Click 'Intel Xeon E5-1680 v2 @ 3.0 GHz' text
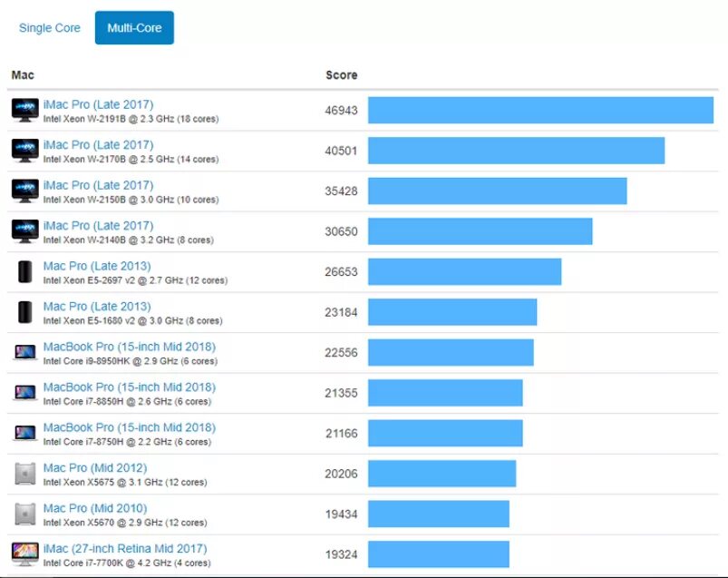728x578 pixels. pos(113,321)
